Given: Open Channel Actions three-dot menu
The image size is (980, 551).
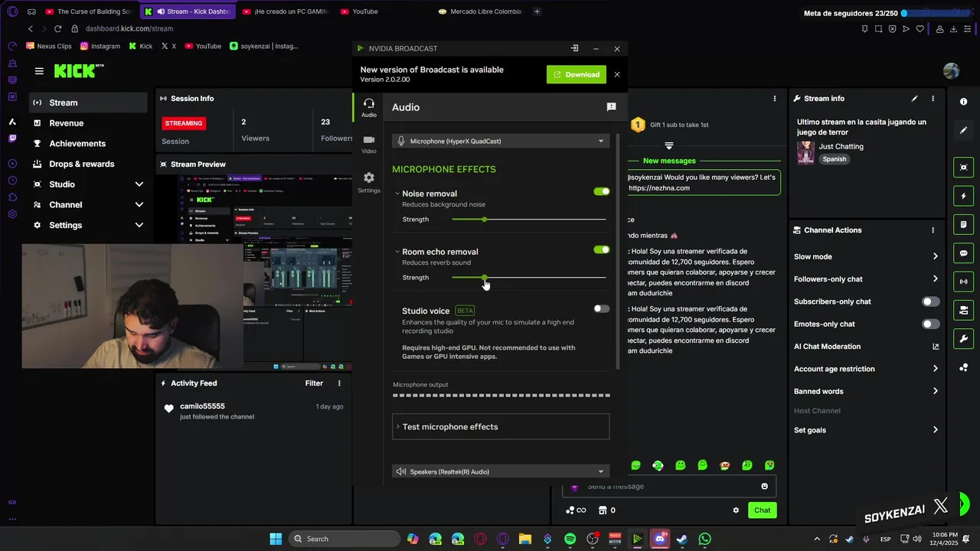Looking at the screenshot, I should coord(933,230).
